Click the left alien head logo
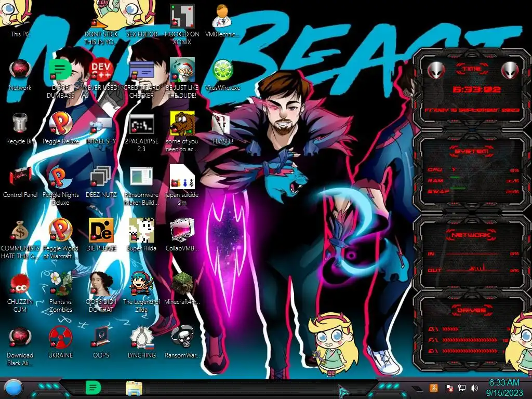The image size is (532, 399). click(x=436, y=70)
